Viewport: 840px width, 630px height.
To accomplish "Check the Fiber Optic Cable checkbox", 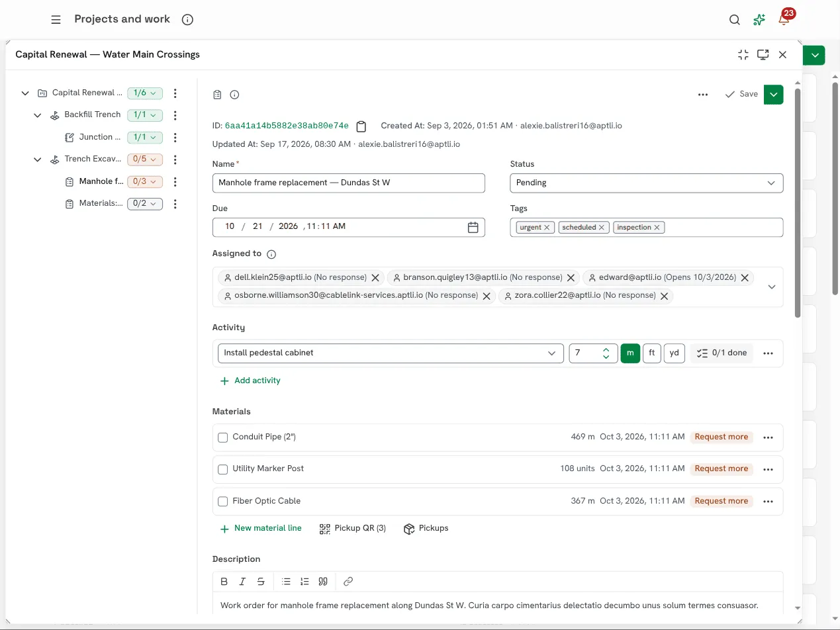I will click(223, 502).
